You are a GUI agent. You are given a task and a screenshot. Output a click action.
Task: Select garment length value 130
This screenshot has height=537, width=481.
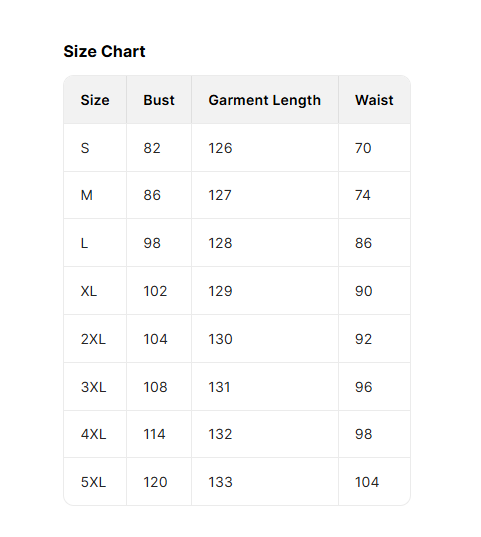click(220, 339)
